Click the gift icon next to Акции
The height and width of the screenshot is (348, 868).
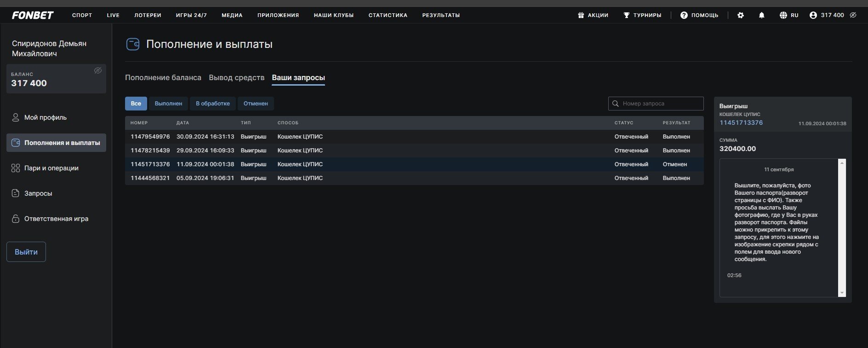click(581, 15)
